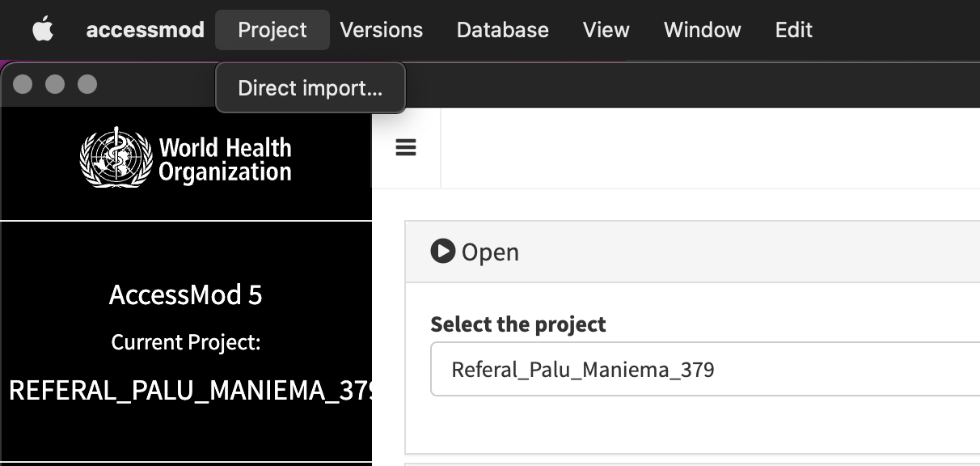
Task: Open the Edit menu
Action: click(793, 30)
